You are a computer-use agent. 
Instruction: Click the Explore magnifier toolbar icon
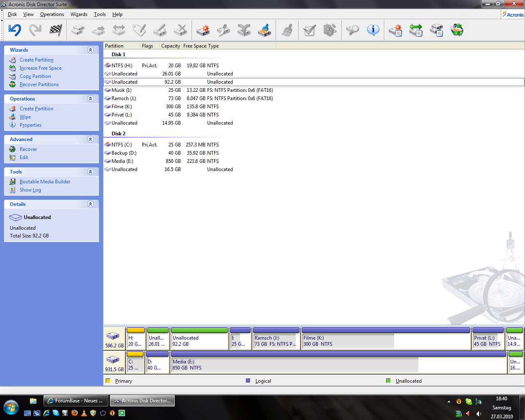coord(352,30)
